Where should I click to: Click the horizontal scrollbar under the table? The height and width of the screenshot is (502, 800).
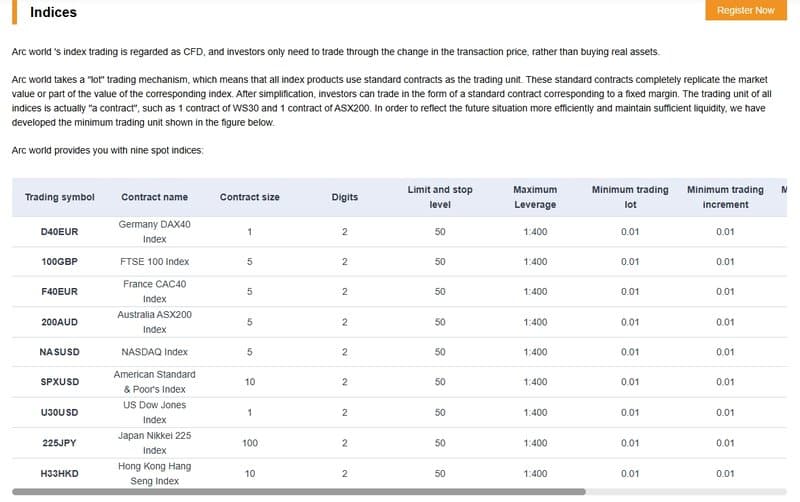point(300,492)
